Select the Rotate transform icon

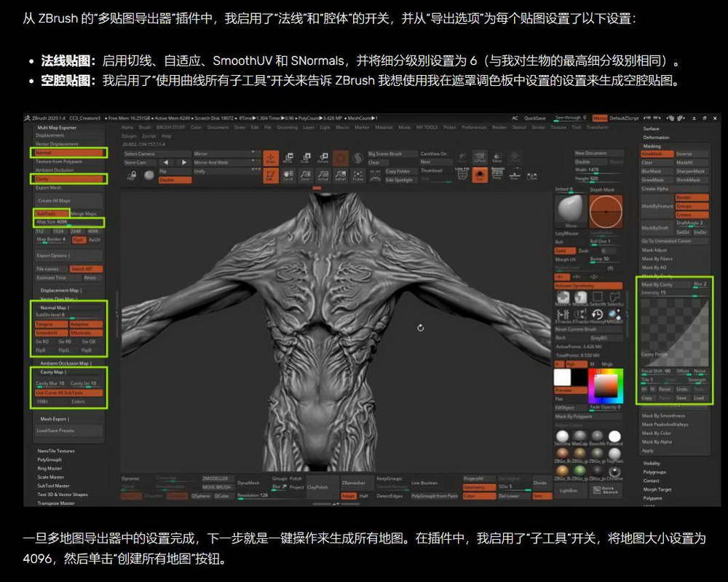click(x=323, y=158)
